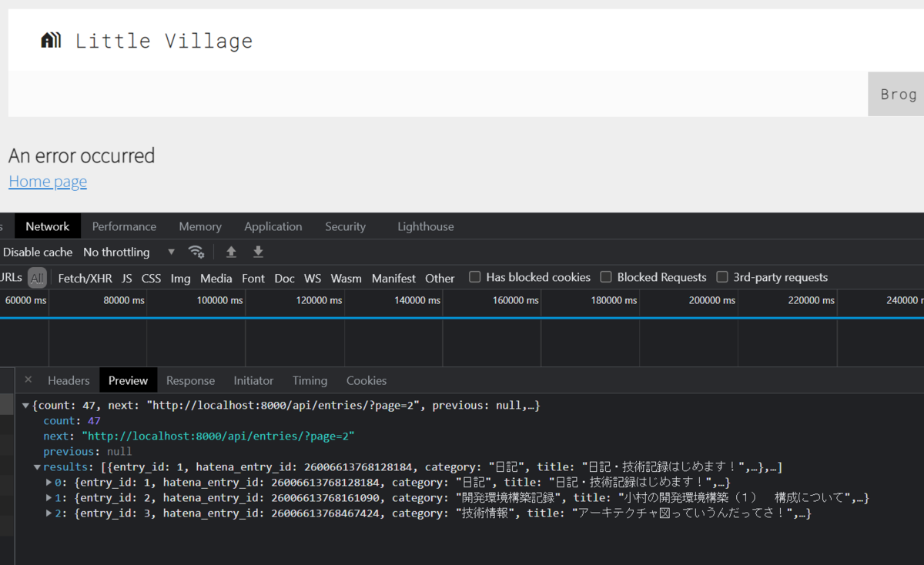
Task: Open the Timing tab
Action: click(x=310, y=380)
